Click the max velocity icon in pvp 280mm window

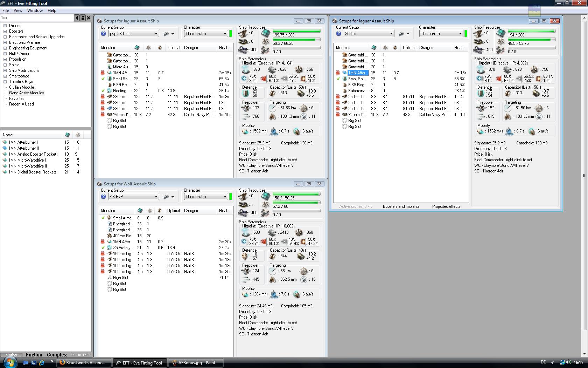click(x=245, y=131)
